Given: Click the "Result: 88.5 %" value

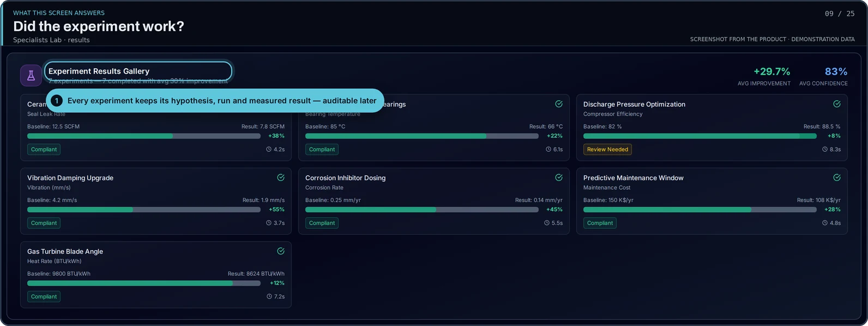Looking at the screenshot, I should click(822, 126).
